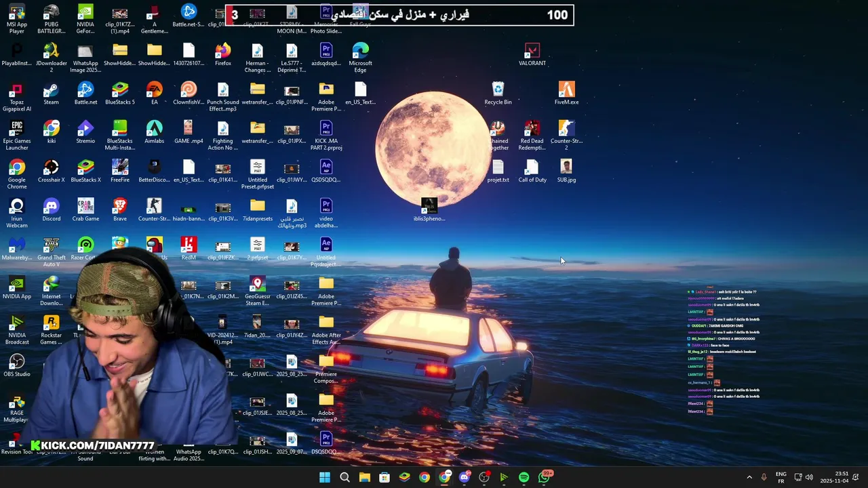This screenshot has width=868, height=488.
Task: Select the Brave browser desktop icon
Action: pyautogui.click(x=120, y=209)
